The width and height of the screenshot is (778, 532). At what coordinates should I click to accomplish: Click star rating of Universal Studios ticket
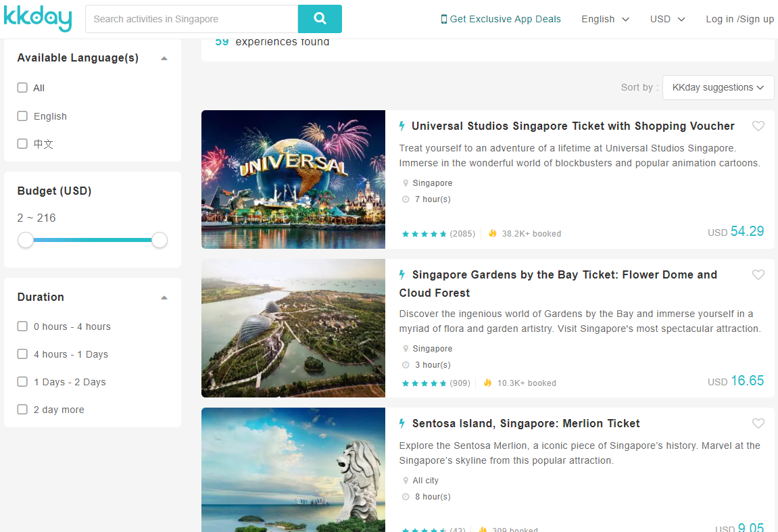[x=424, y=234]
